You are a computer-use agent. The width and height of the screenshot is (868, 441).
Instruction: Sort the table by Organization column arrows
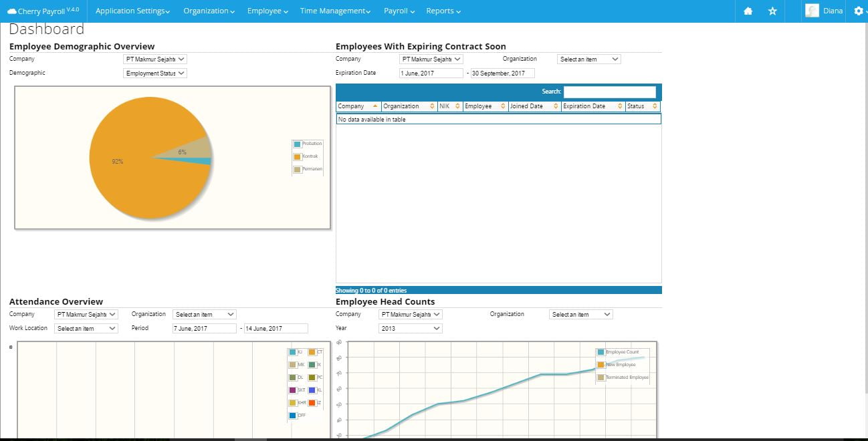(x=431, y=106)
